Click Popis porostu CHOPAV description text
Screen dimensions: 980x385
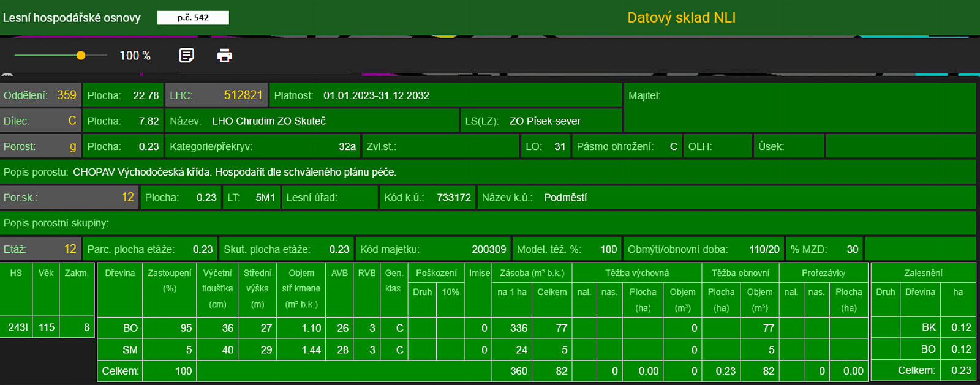(x=235, y=172)
